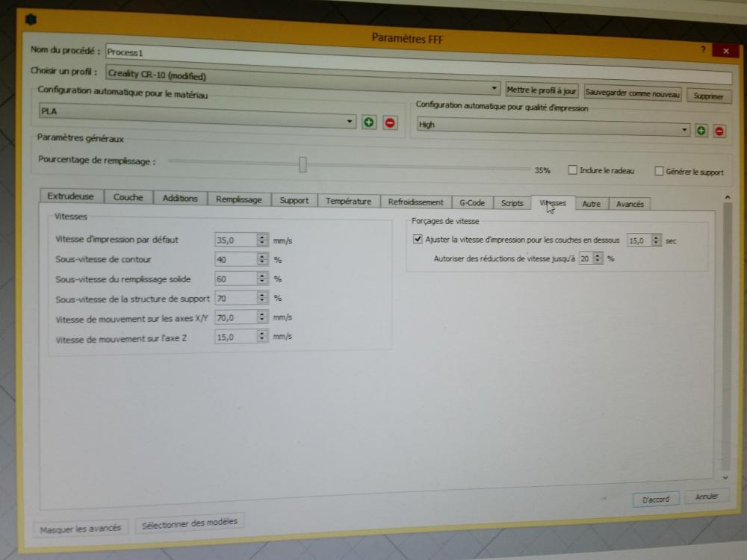Click Masquer les avancés button
Screen dimensions: 747x560
[81, 528]
